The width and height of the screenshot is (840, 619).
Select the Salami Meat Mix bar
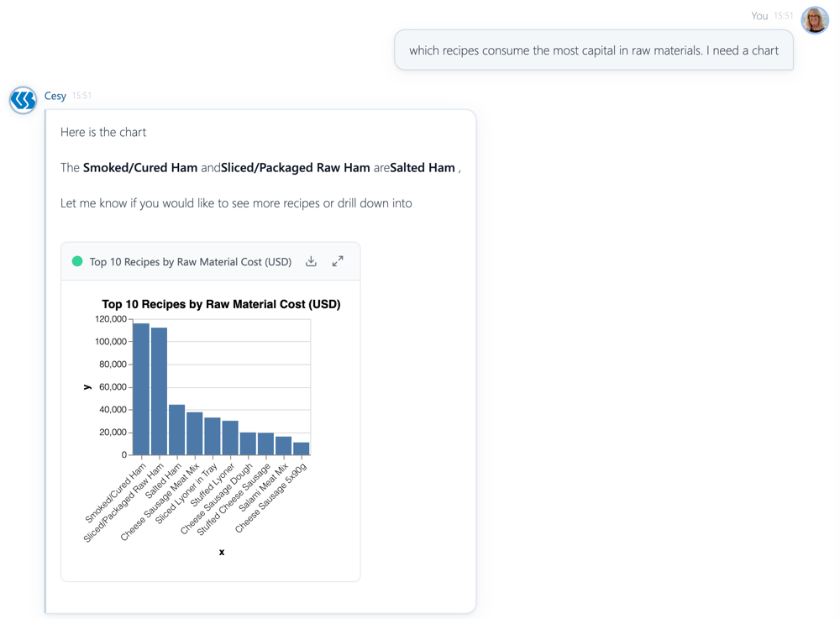pos(283,446)
